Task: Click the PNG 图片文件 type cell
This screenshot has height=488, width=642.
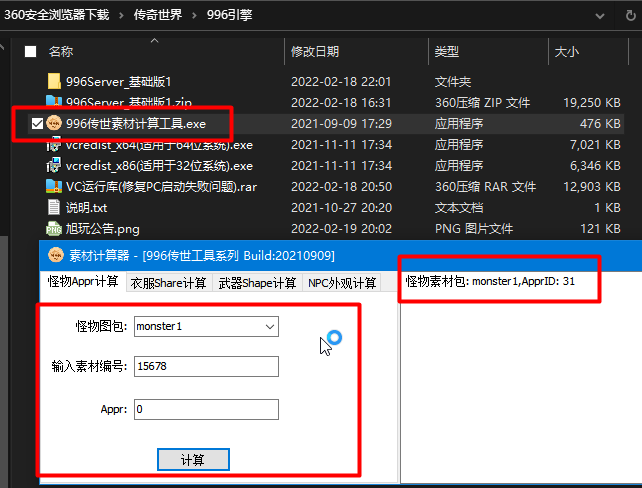Action: coord(474,228)
